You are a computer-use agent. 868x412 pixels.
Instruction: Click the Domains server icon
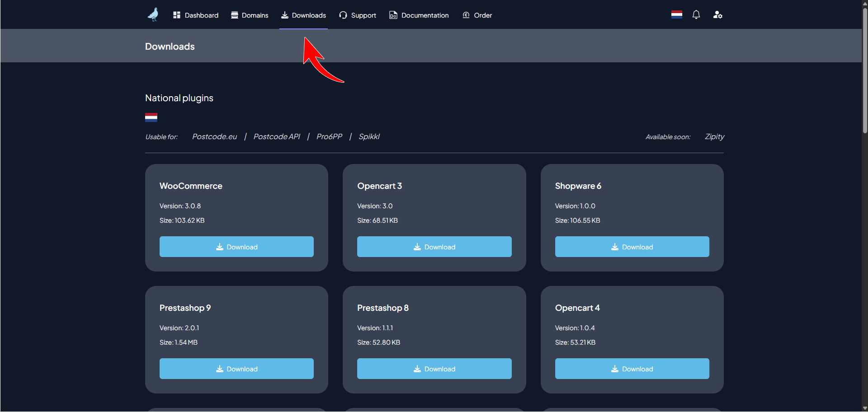234,15
